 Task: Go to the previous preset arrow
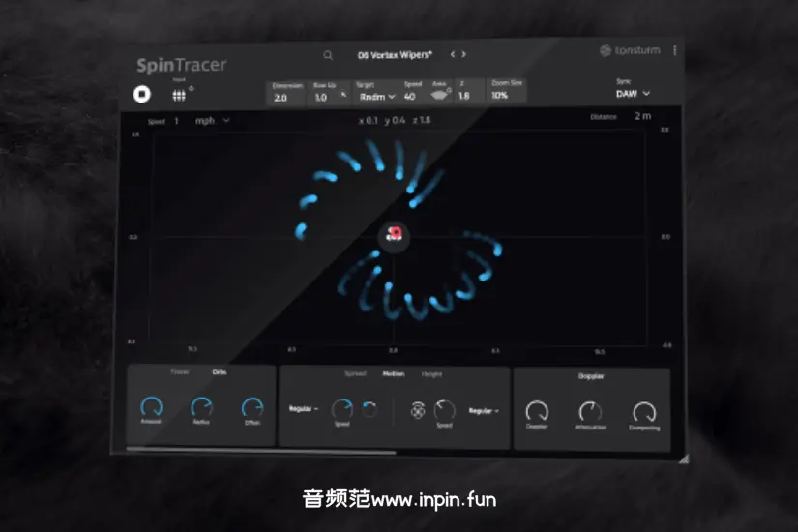pos(453,54)
